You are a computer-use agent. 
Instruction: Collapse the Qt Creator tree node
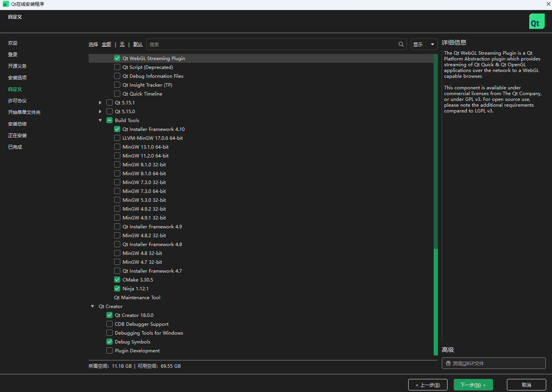pos(93,306)
